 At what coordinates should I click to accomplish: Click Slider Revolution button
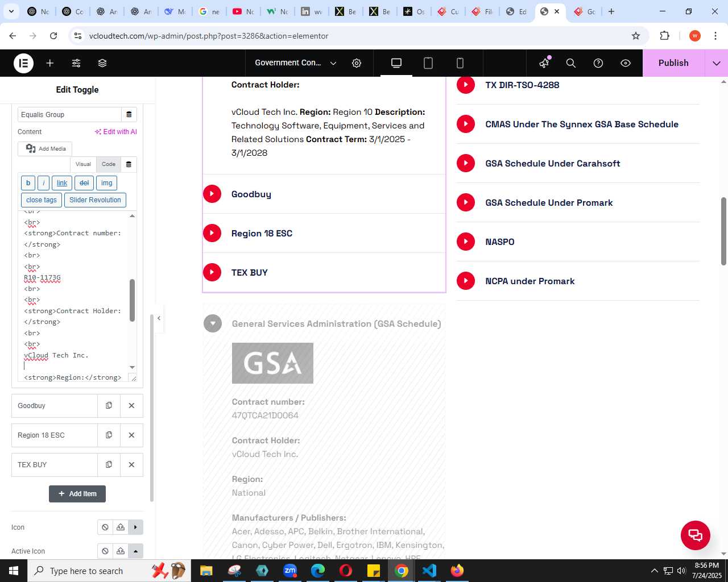pyautogui.click(x=95, y=200)
